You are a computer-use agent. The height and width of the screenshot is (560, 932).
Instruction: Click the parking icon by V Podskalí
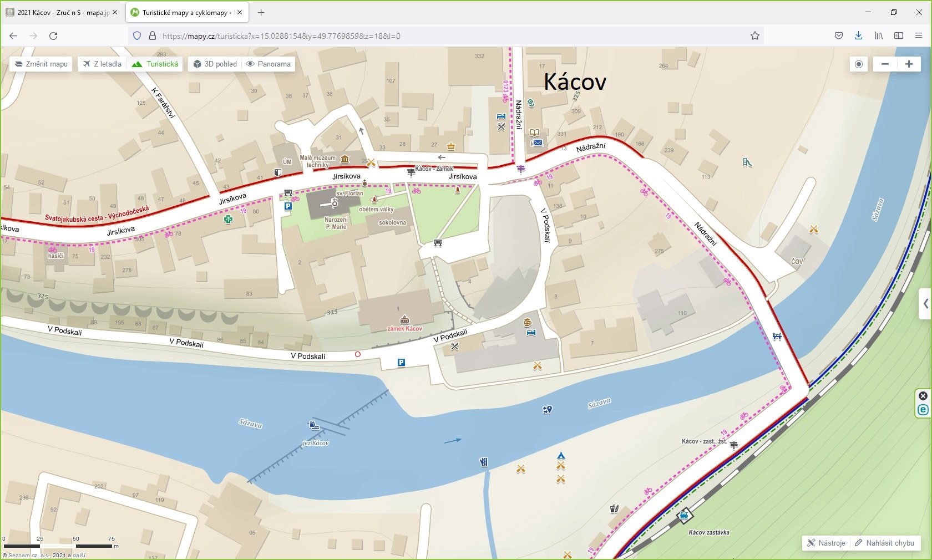(x=401, y=363)
